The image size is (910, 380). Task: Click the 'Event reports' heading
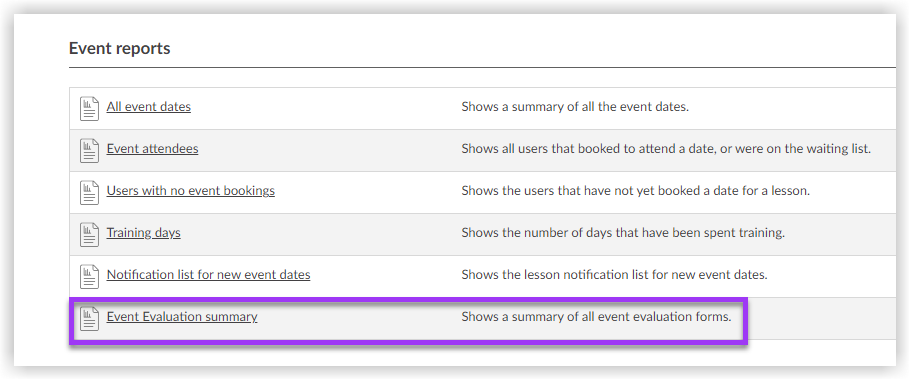120,48
